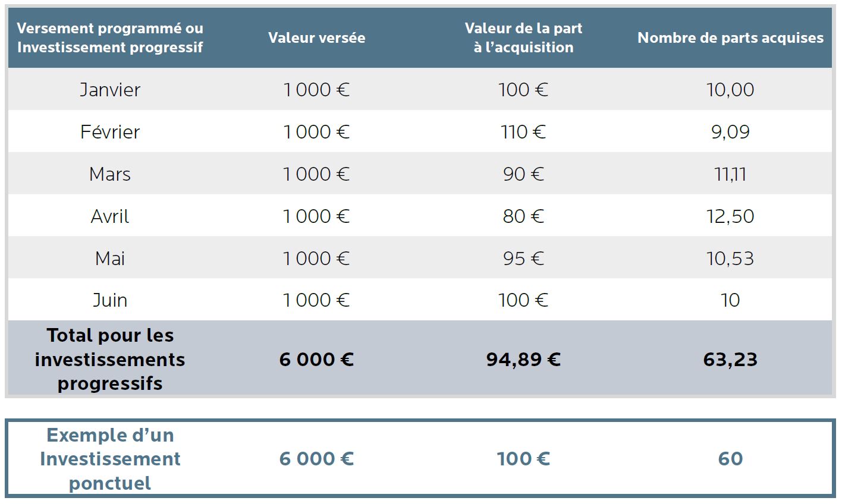Select the 90 € share value in Mars

pos(523,174)
